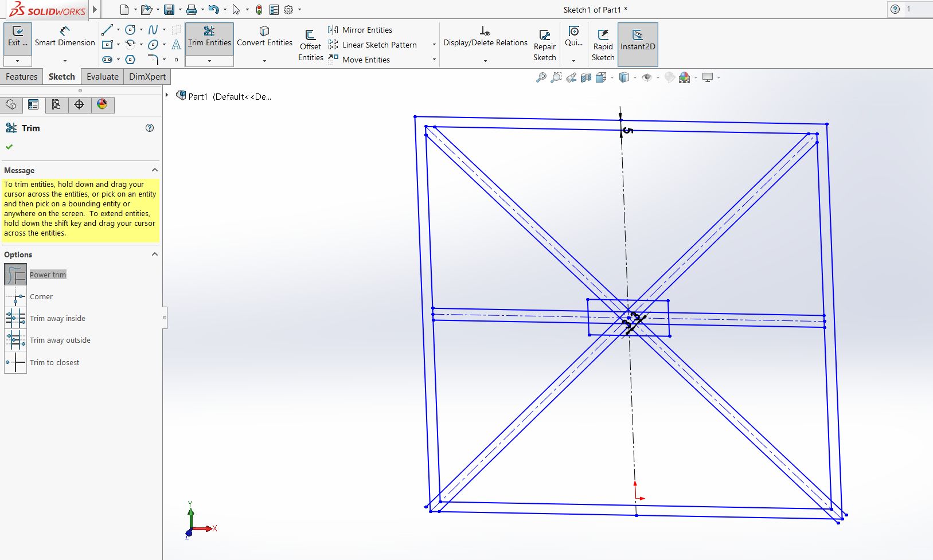
Task: Open the Move Entities dropdown arrow
Action: pos(434,60)
